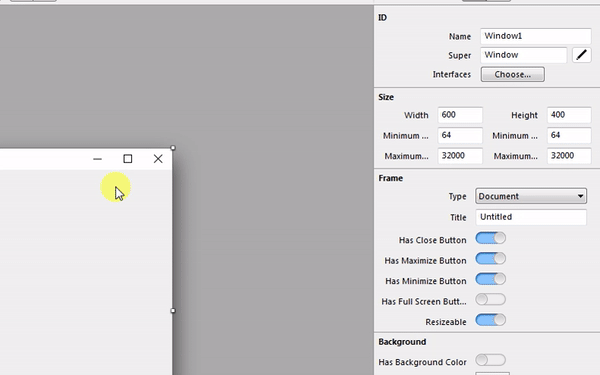
Task: Click the Size section heading
Action: [386, 97]
